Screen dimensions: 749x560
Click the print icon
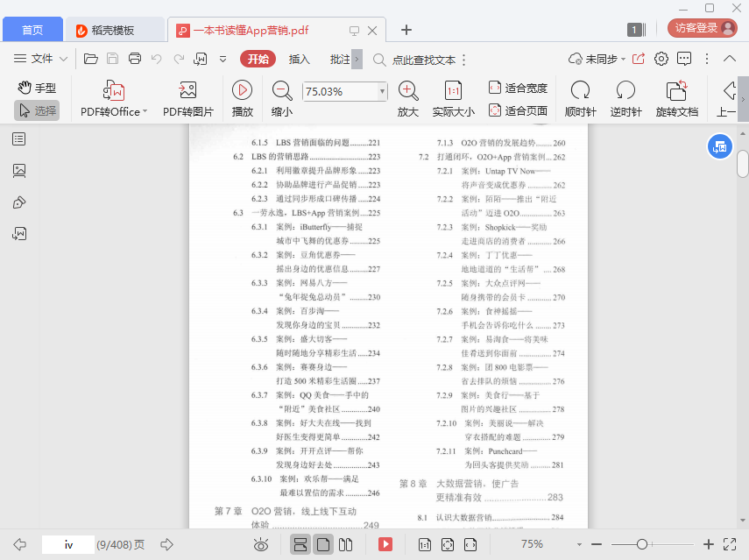point(135,59)
